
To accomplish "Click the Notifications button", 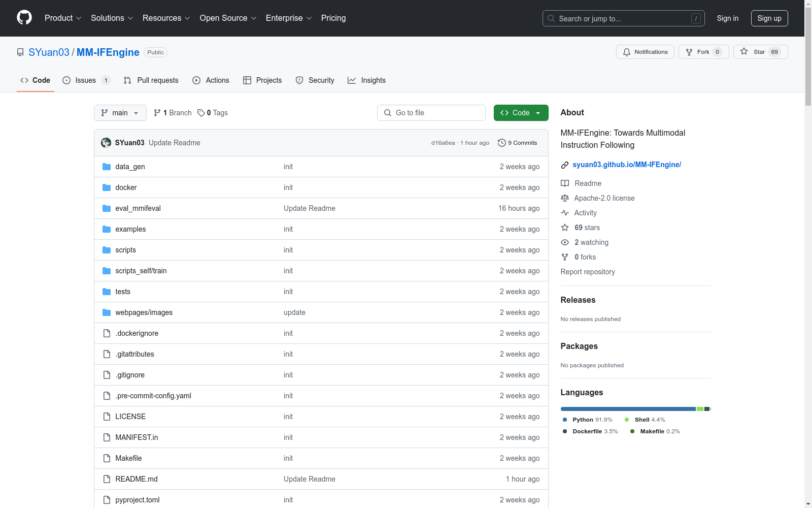I will pyautogui.click(x=645, y=52).
